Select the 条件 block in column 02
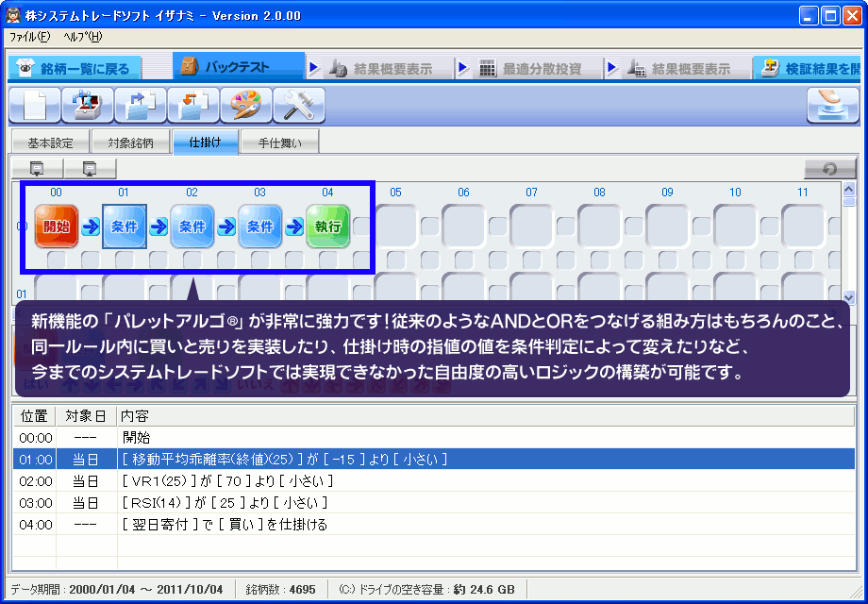Image resolution: width=868 pixels, height=604 pixels. pos(192,226)
